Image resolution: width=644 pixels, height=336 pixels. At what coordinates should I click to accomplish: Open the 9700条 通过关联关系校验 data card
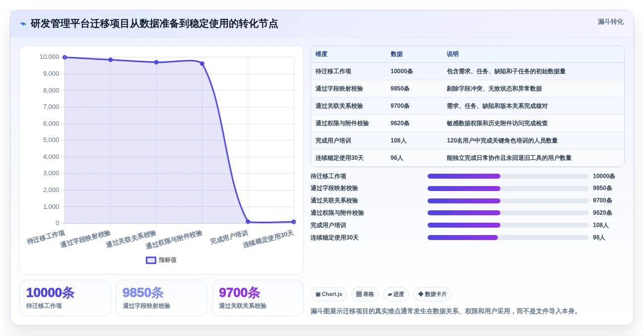(258, 298)
